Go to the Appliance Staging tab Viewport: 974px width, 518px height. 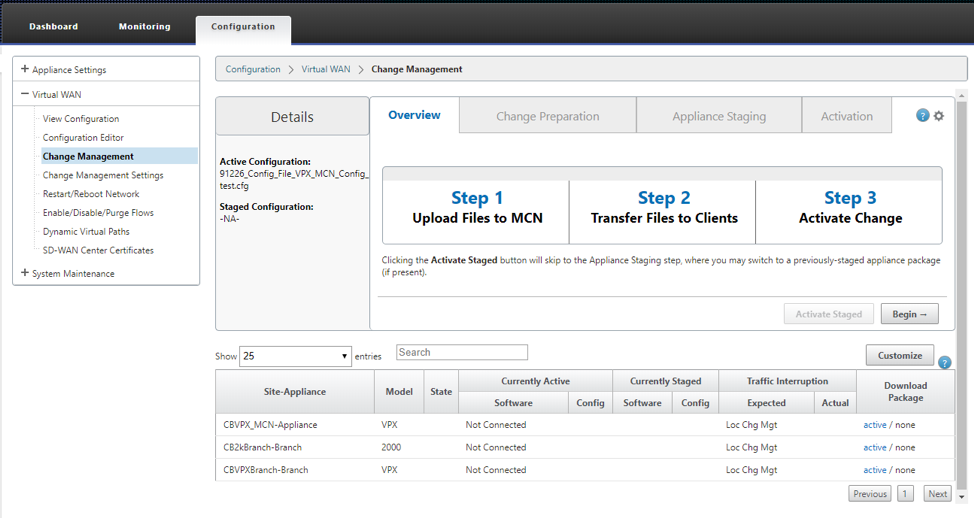[x=718, y=116]
